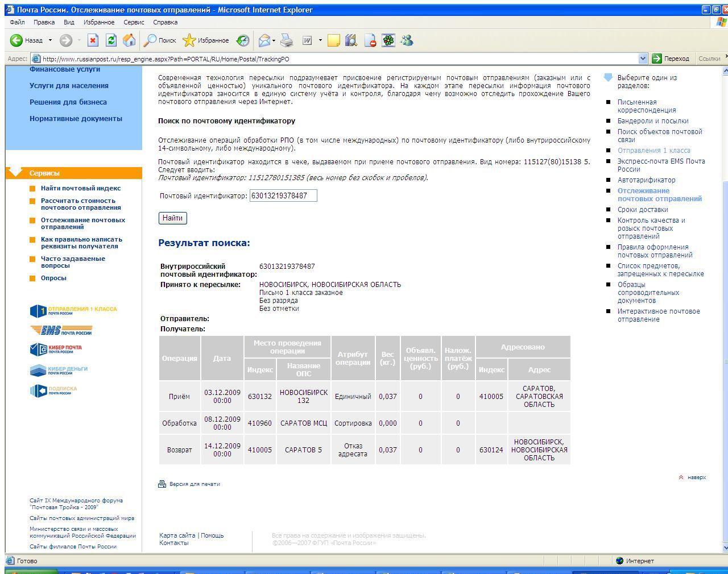728x574 pixels.
Task: Open the Mail envelope toolbar icon
Action: [264, 40]
